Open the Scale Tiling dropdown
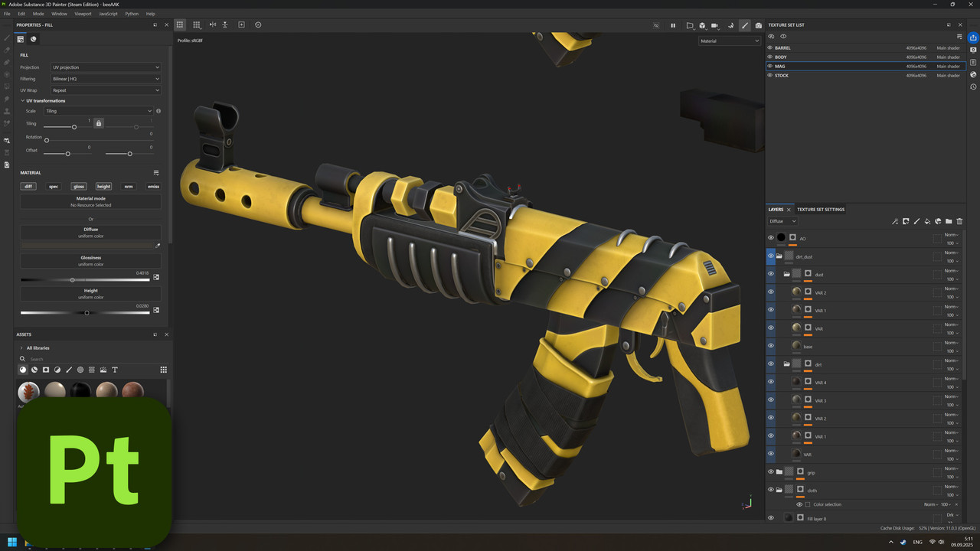Viewport: 980px width, 551px height. 99,111
